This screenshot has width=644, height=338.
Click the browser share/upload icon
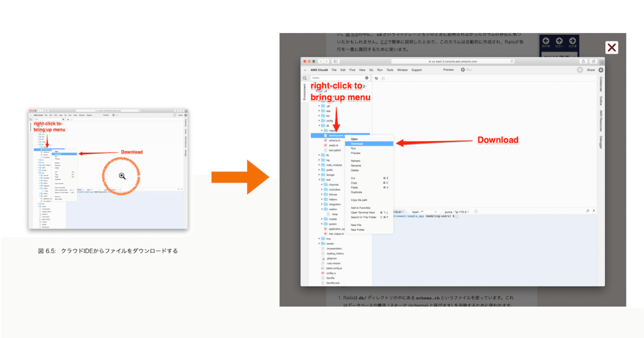click(583, 61)
